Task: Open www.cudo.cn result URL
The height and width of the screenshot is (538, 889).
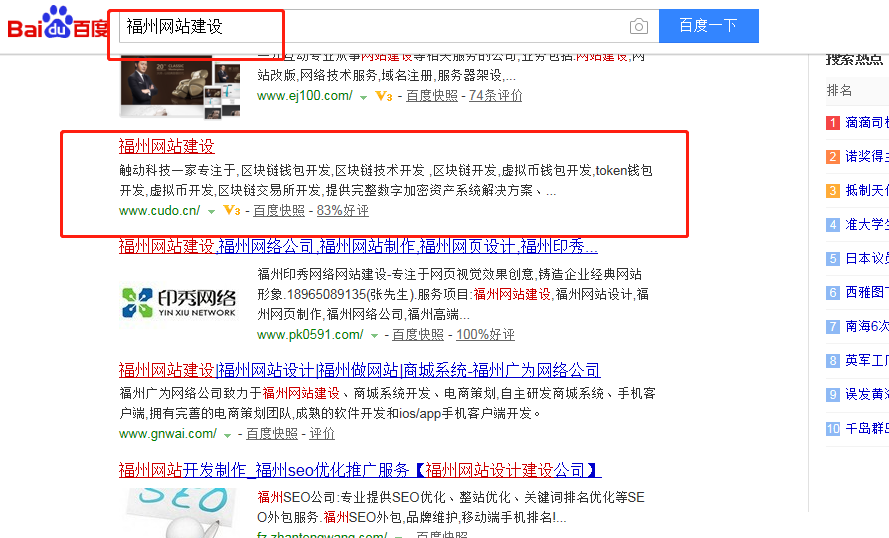Action: click(159, 211)
